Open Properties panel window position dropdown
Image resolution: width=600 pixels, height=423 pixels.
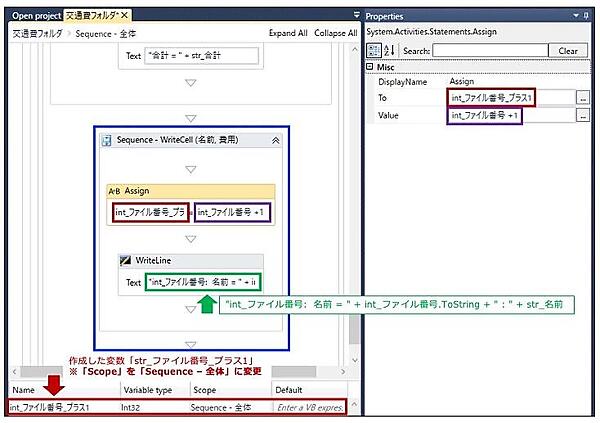pos(576,16)
